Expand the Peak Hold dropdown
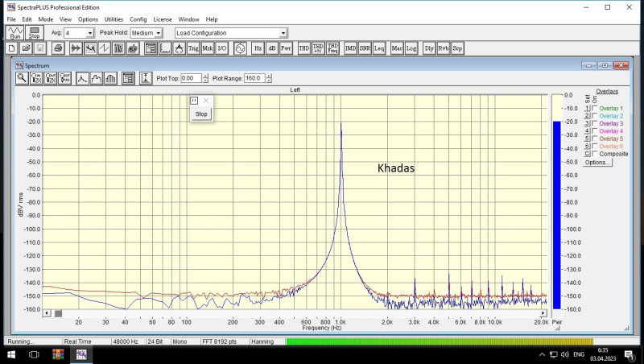644x364 pixels. [158, 33]
